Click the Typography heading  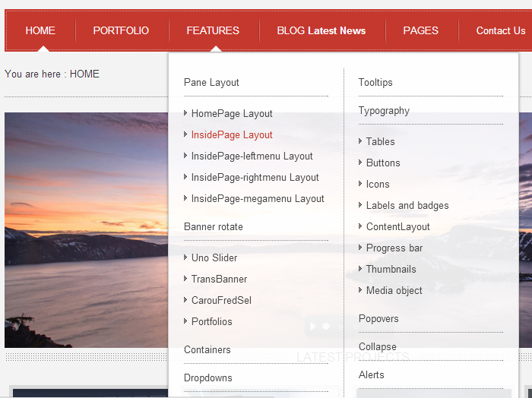click(384, 111)
